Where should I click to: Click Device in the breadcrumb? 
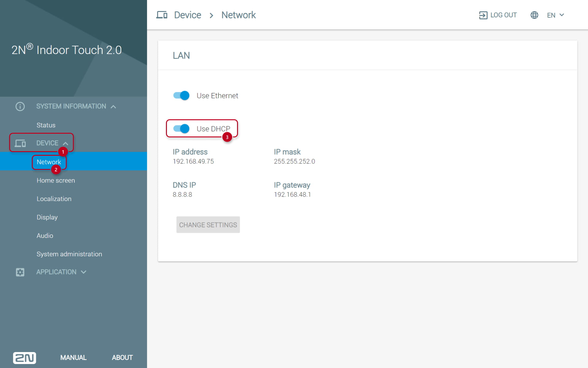pyautogui.click(x=187, y=15)
